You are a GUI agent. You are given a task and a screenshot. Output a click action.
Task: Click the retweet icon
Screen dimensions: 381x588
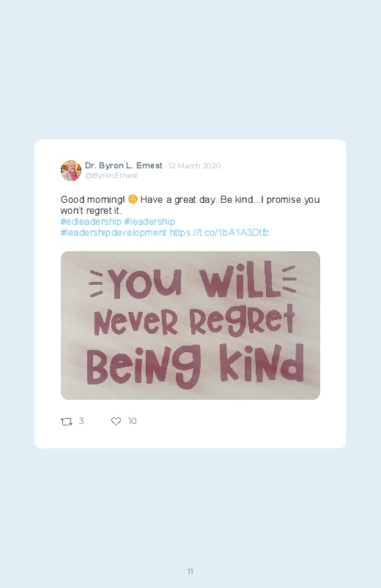click(x=67, y=422)
